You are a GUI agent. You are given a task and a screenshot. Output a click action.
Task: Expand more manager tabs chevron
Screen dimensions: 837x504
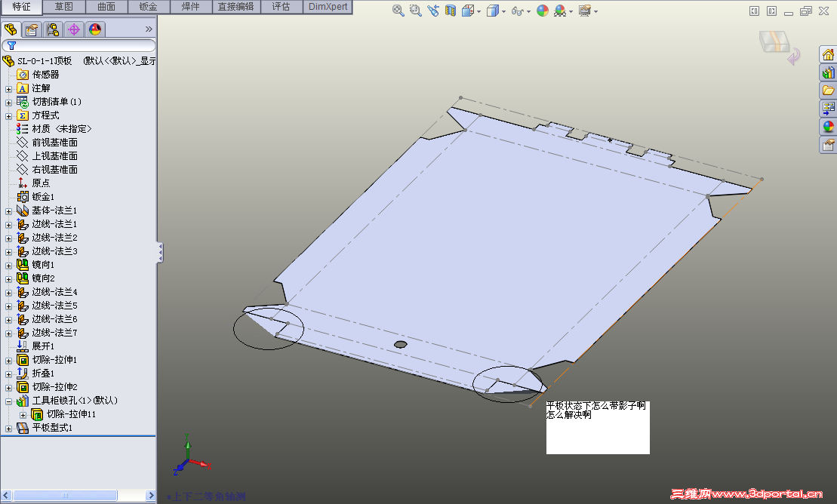tap(149, 29)
